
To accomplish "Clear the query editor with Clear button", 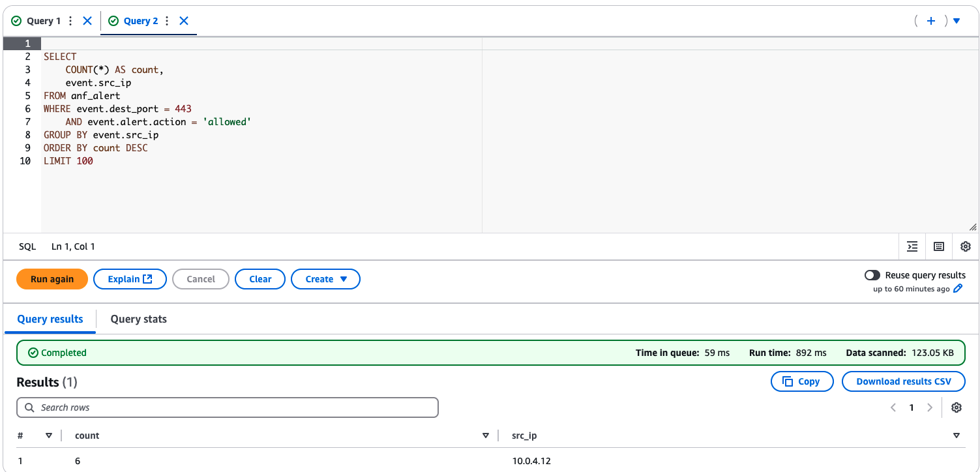I will (260, 279).
